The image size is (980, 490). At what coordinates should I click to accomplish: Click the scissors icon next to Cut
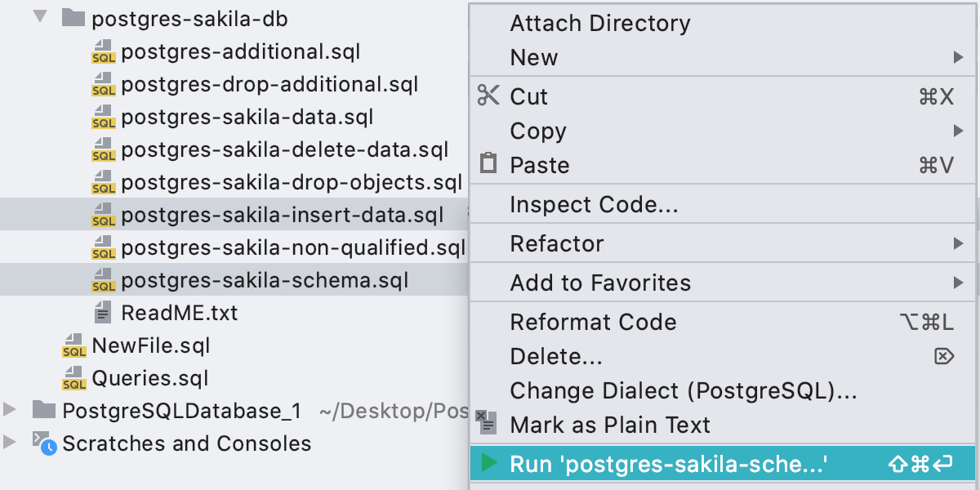point(488,96)
